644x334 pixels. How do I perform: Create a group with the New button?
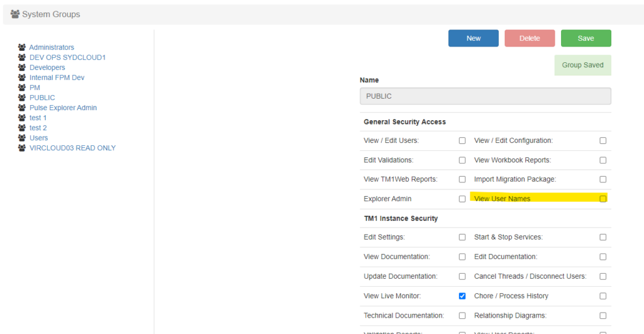click(474, 38)
